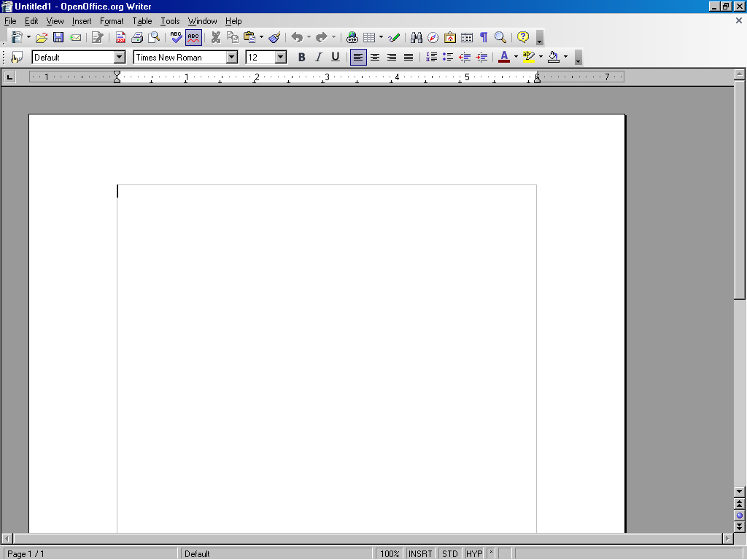
Task: Insert a Table with the grid icon
Action: pos(369,37)
